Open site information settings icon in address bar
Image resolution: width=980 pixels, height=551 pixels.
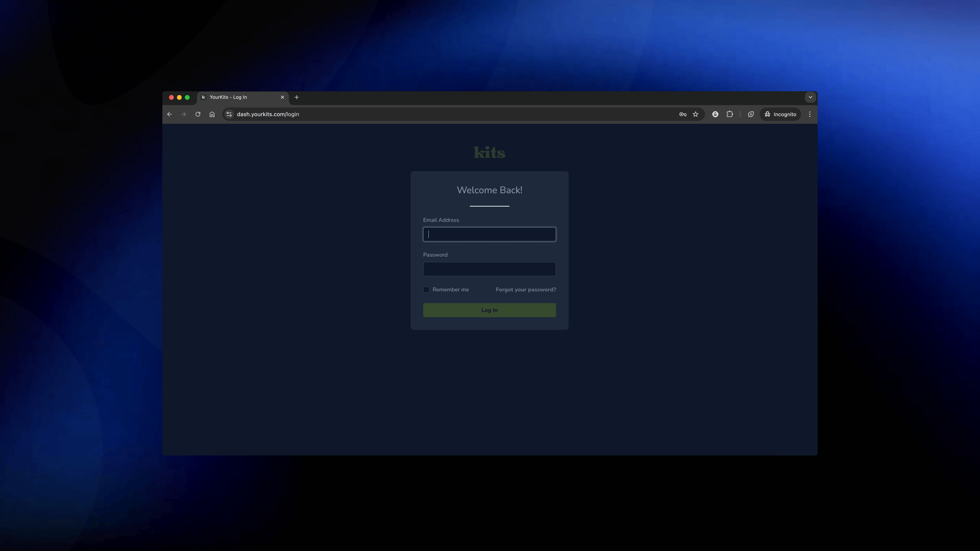coord(229,114)
